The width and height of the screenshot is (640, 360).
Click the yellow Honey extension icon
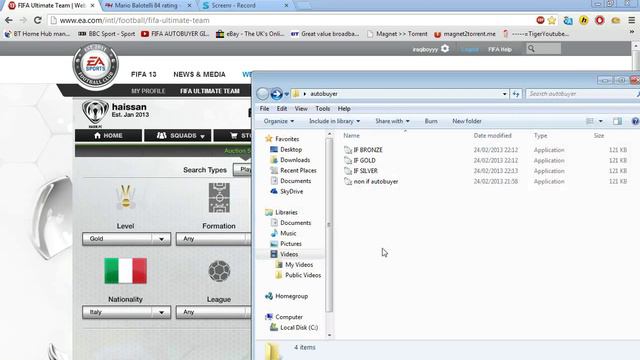[584, 20]
